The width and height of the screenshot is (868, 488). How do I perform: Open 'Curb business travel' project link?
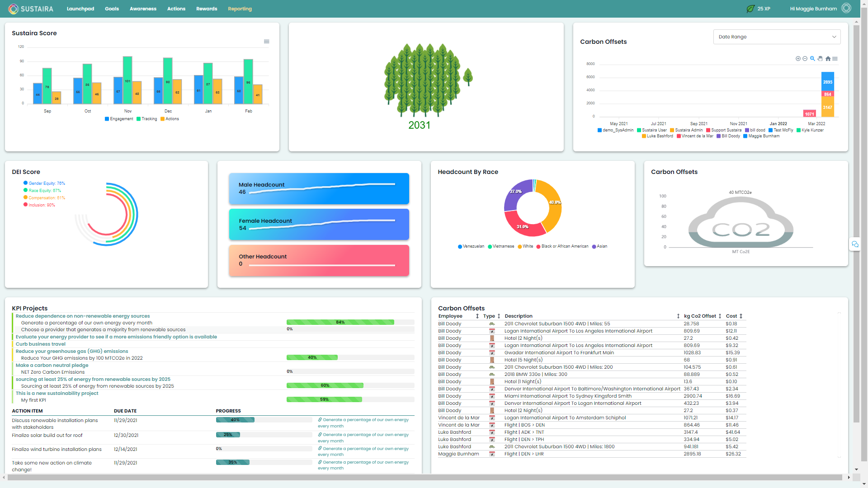click(41, 344)
